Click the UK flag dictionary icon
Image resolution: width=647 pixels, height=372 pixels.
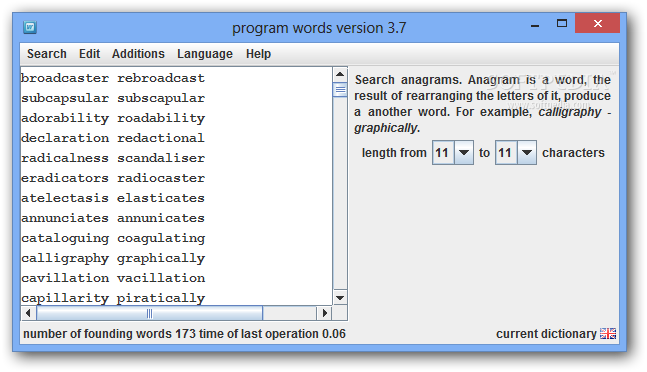tap(608, 334)
